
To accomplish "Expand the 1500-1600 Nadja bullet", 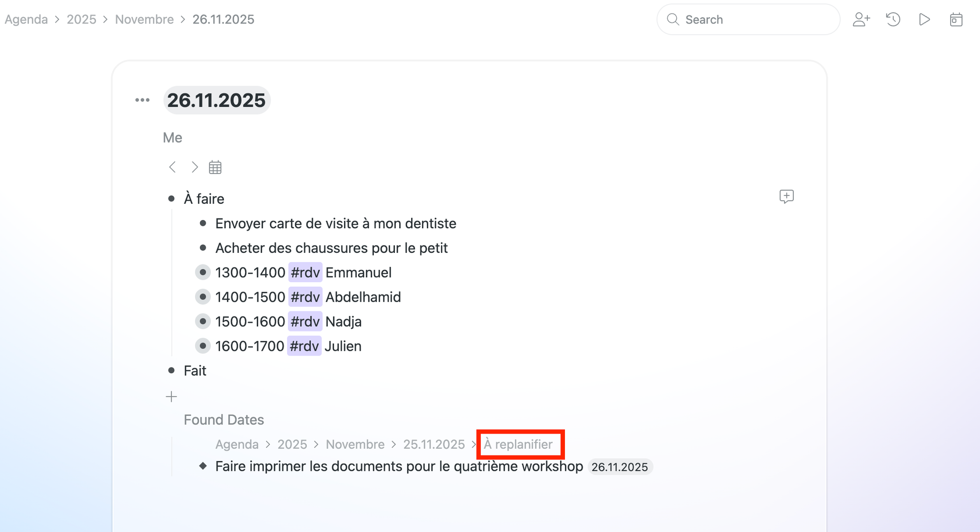I will [x=202, y=321].
